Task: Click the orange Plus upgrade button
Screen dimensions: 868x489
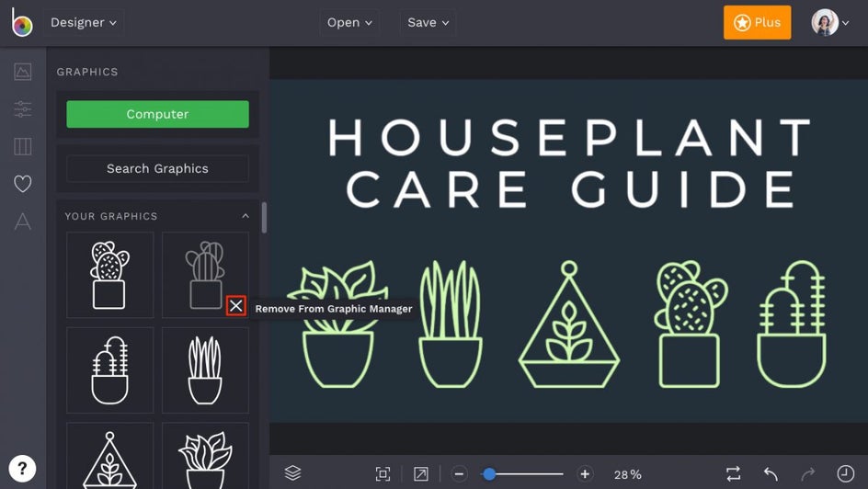Action: point(757,23)
